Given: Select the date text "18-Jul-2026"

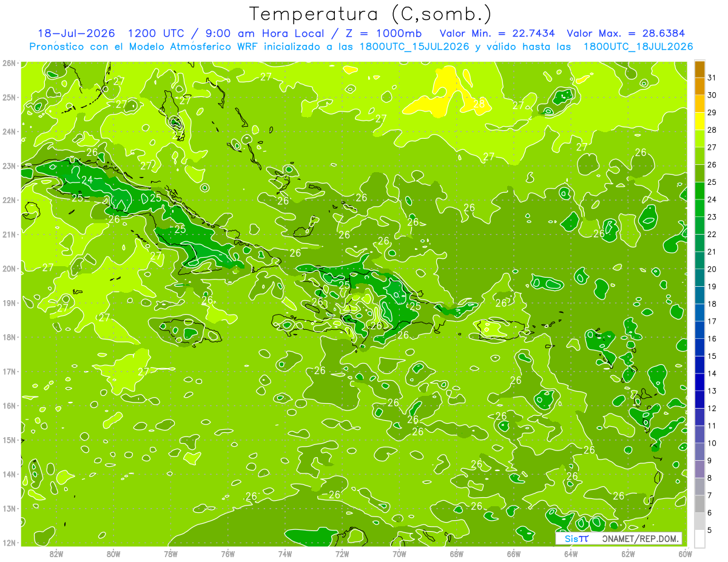Looking at the screenshot, I should [78, 33].
